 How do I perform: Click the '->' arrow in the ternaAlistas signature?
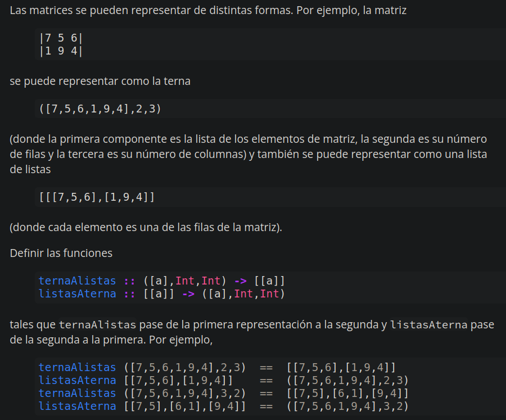[x=240, y=281]
